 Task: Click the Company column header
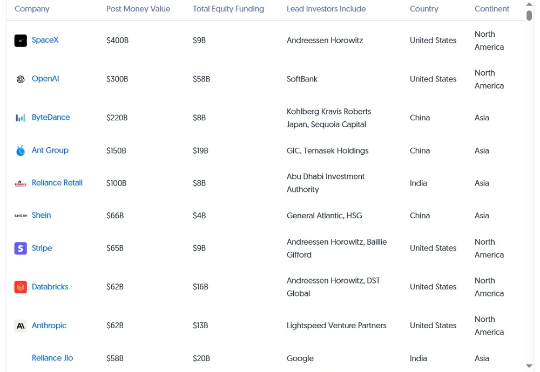pyautogui.click(x=32, y=9)
